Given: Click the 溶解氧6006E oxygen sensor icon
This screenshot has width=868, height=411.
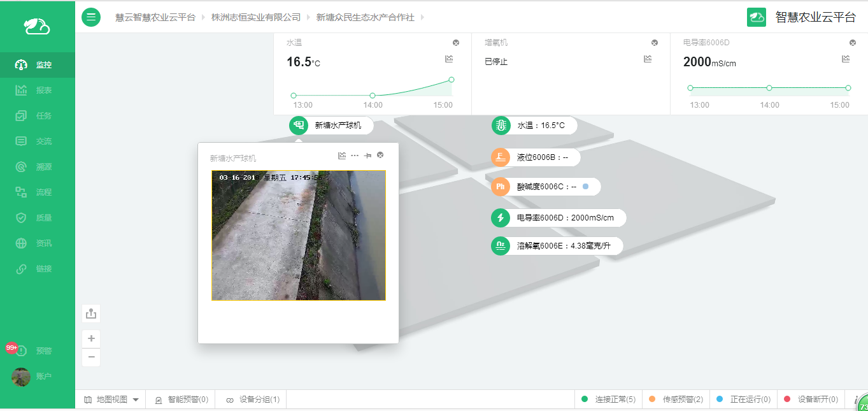Looking at the screenshot, I should click(x=501, y=245).
